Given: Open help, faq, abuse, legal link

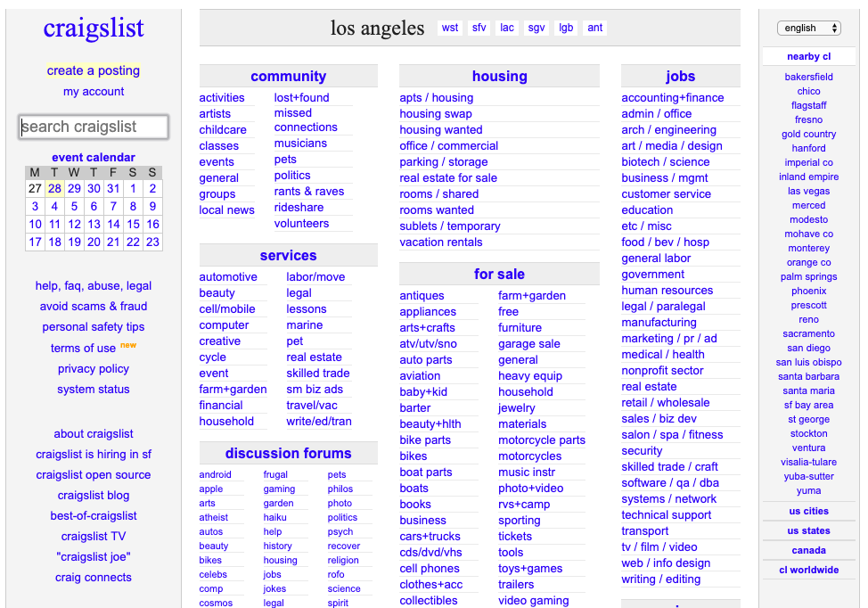Looking at the screenshot, I should tap(94, 286).
